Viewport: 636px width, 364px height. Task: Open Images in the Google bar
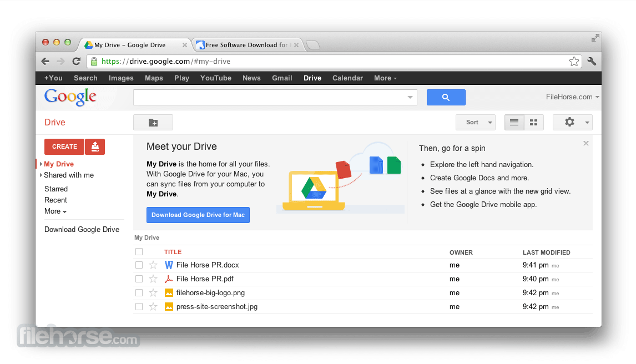coord(121,78)
